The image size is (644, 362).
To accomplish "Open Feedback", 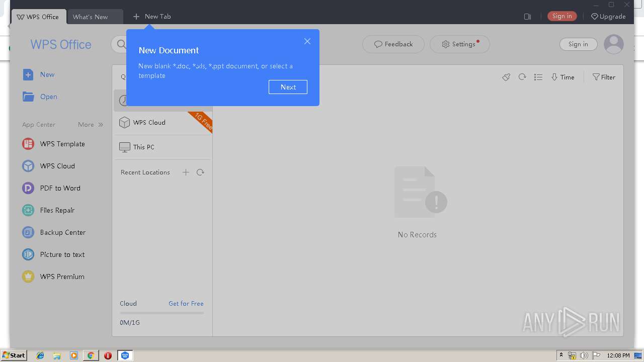I will pyautogui.click(x=393, y=44).
